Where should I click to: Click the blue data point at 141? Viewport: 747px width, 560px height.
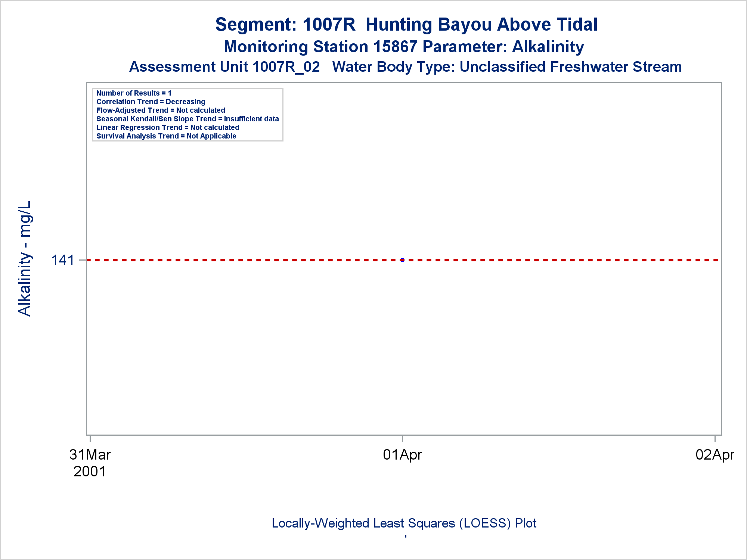pos(402,260)
